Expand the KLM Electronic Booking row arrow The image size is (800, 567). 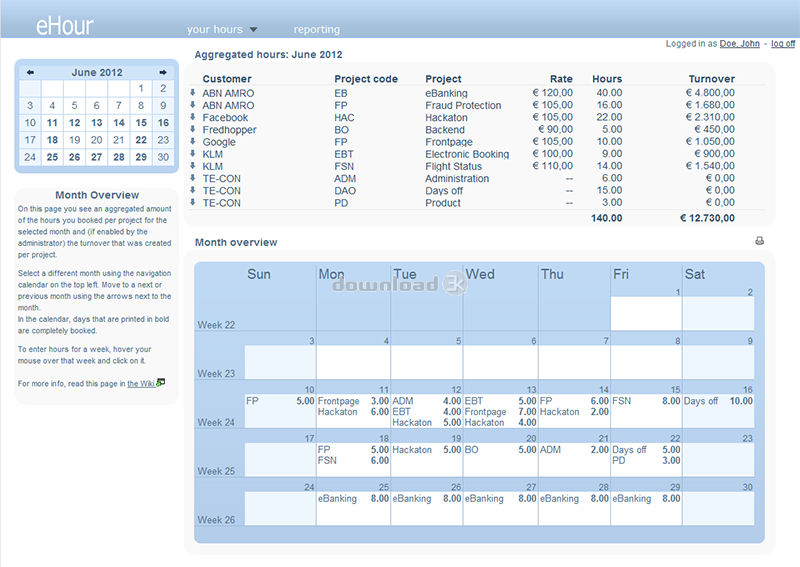coord(193,154)
